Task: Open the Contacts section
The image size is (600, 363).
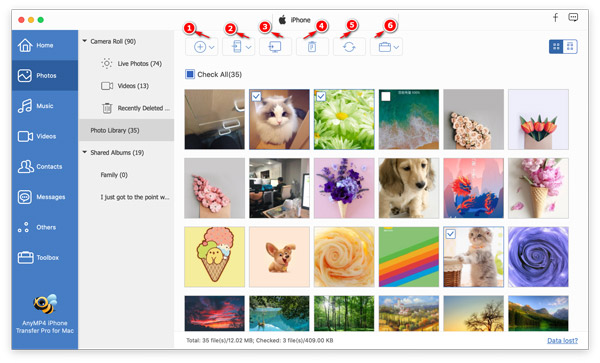Action: 45,166
